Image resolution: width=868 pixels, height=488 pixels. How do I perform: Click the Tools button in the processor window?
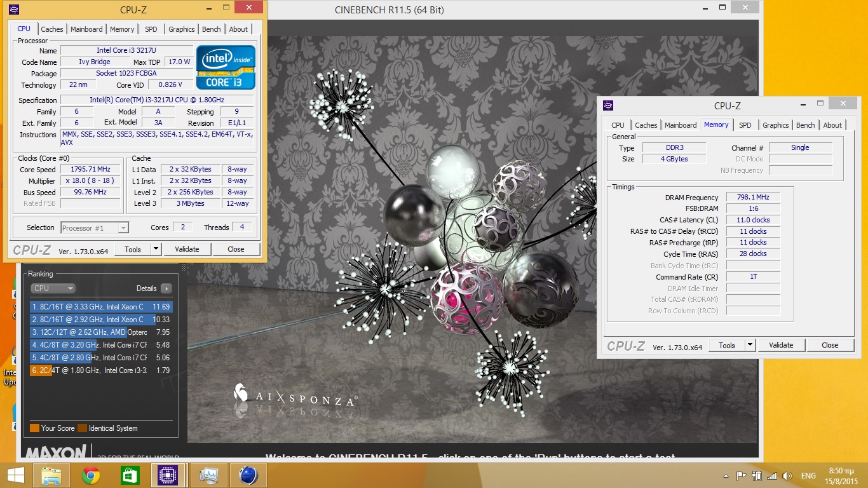click(x=133, y=250)
